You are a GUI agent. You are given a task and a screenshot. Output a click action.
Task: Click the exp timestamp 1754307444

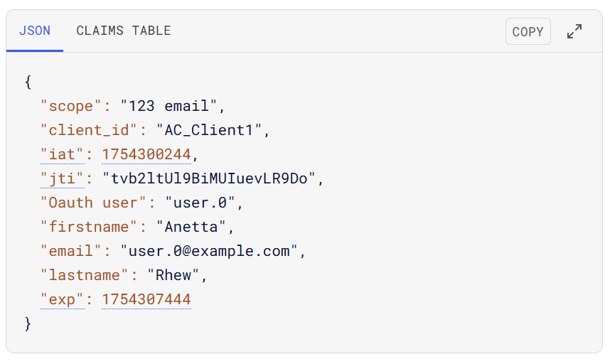[146, 299]
